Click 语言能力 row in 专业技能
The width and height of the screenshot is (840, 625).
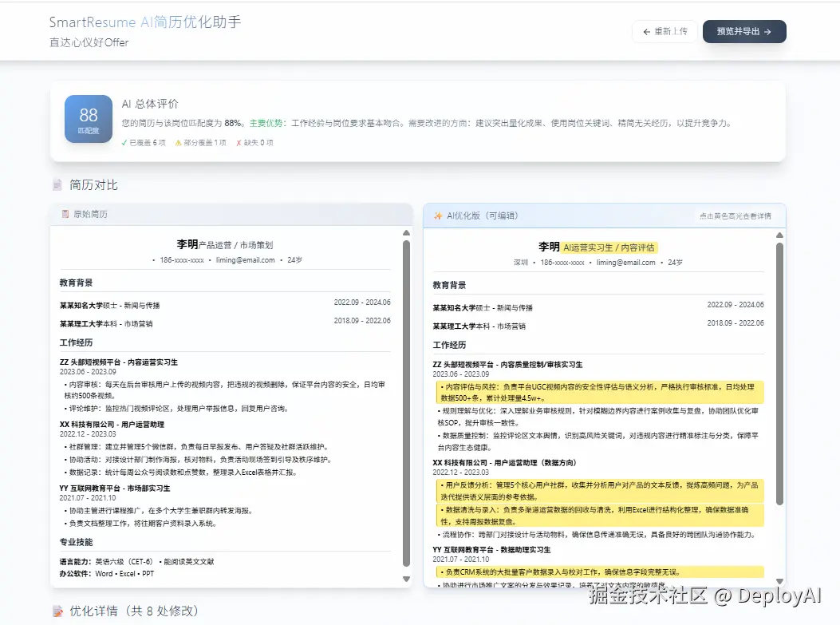136,562
